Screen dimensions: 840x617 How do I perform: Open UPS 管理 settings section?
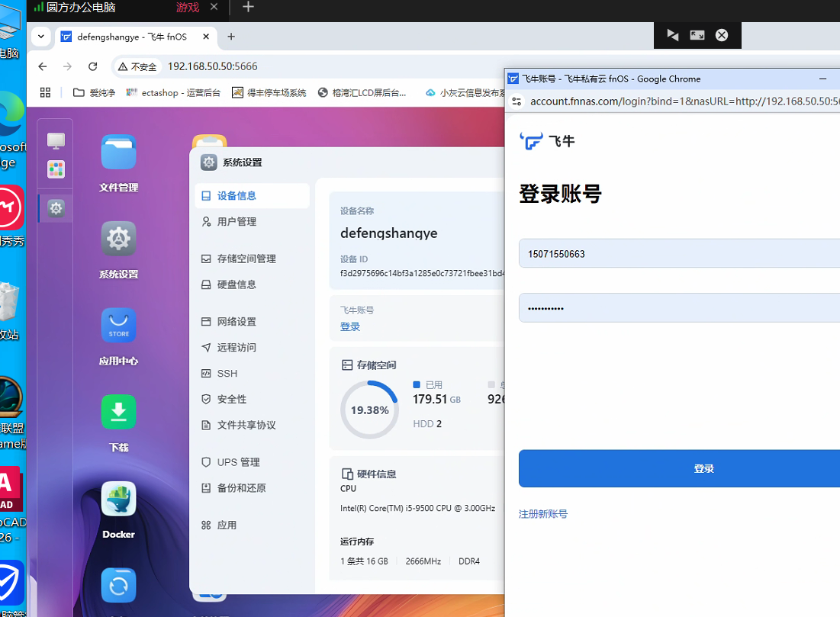click(252, 462)
